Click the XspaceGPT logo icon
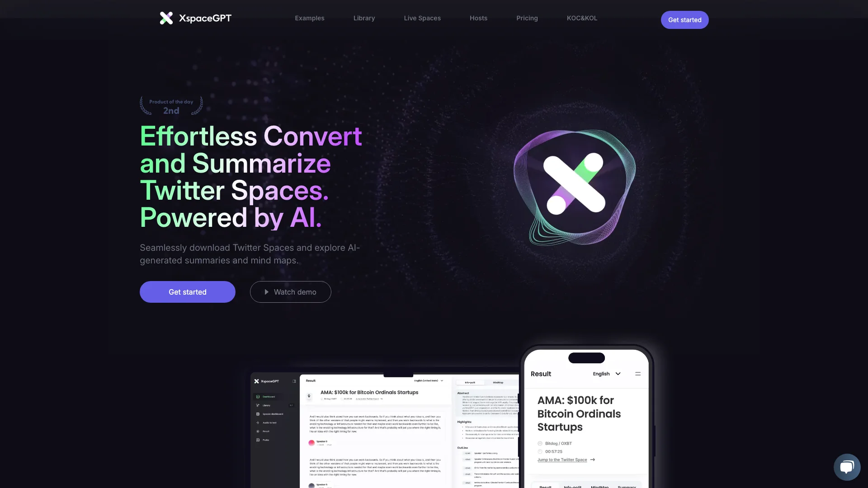This screenshot has height=488, width=868. point(166,17)
